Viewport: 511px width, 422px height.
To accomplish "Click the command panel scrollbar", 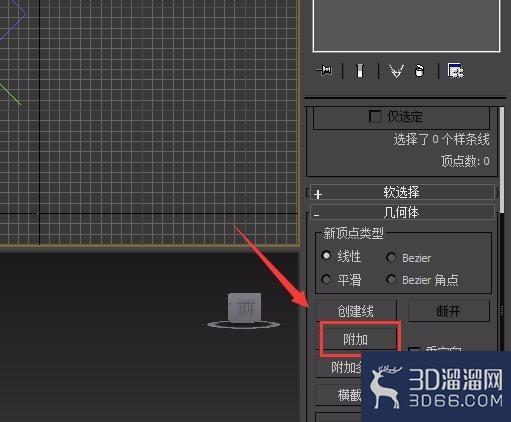I will coord(502,159).
